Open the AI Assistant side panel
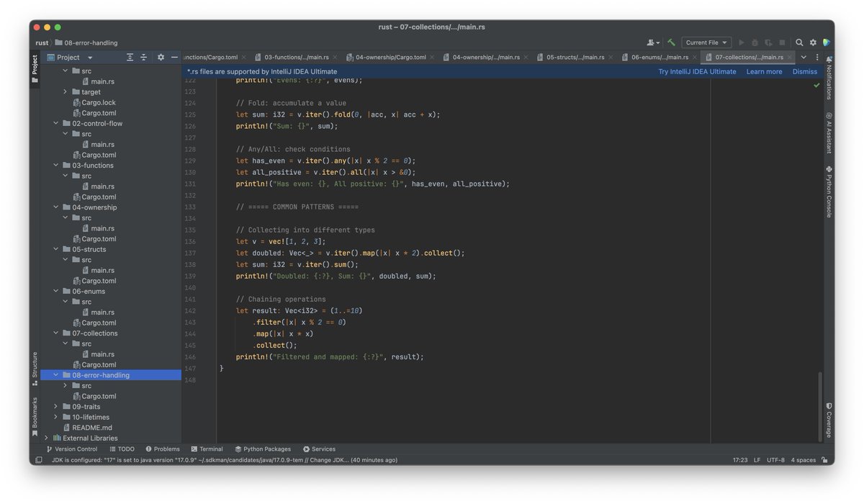Screen dimensions: 864x504 tap(828, 132)
